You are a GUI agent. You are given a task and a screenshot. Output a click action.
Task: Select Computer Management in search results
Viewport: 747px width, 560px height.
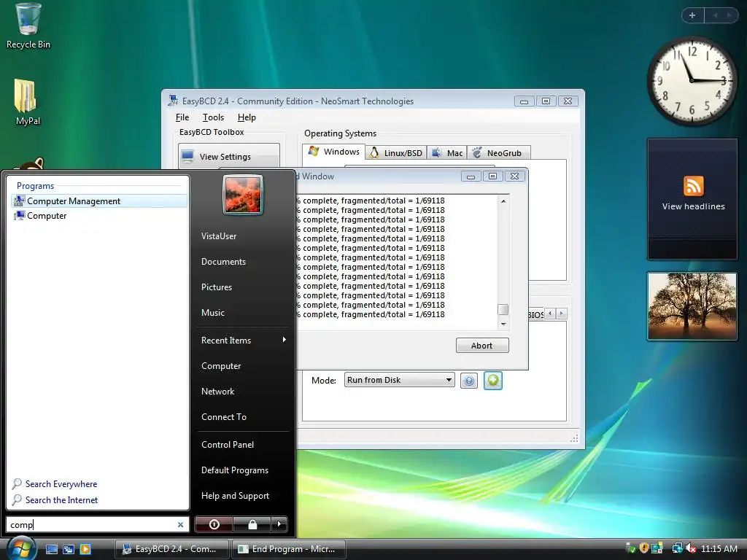click(x=98, y=201)
